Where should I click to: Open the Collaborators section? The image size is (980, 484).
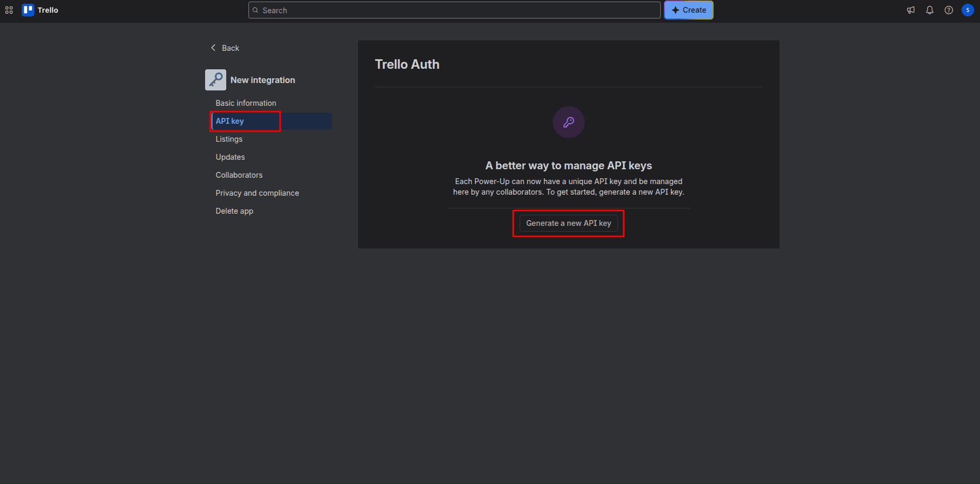pos(239,175)
